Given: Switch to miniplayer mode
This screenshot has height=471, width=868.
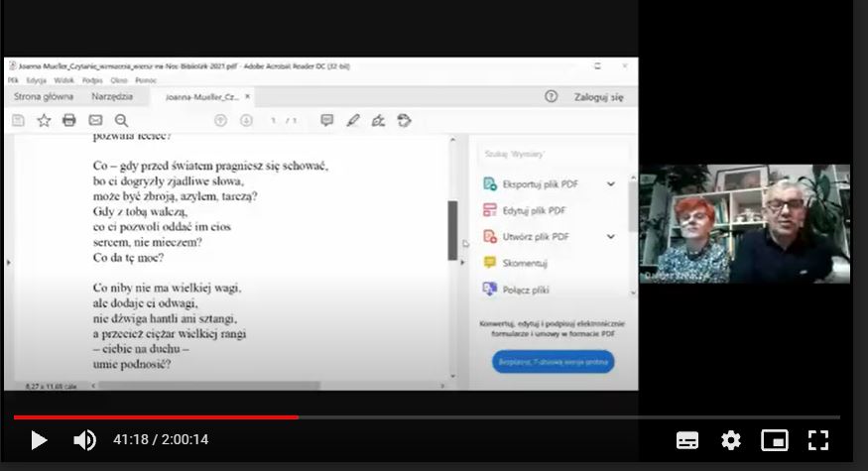Looking at the screenshot, I should click(775, 440).
